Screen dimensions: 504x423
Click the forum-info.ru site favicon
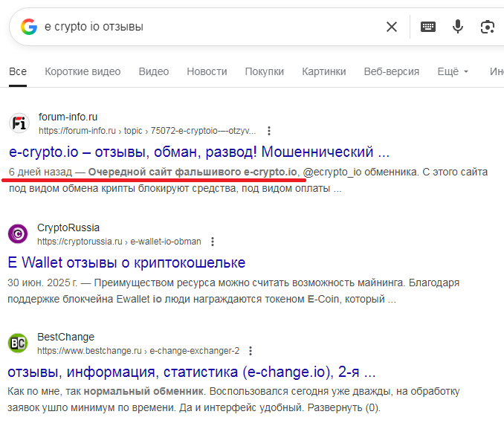19,123
